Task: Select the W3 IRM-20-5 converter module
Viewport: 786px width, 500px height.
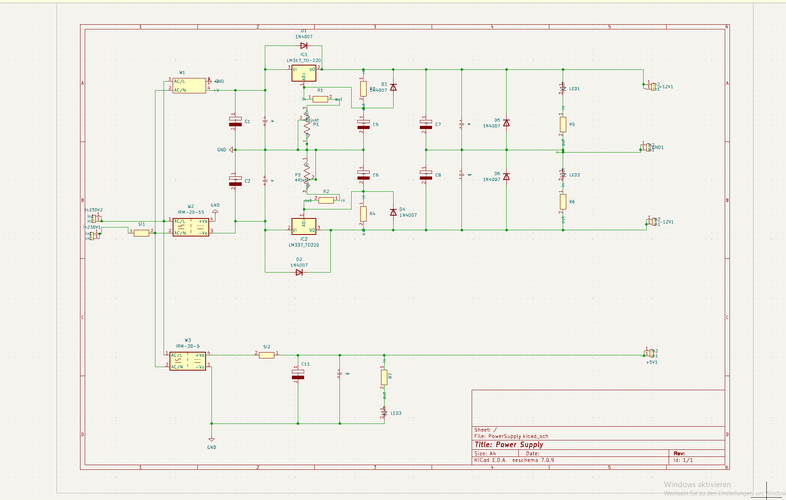Action: (187, 361)
